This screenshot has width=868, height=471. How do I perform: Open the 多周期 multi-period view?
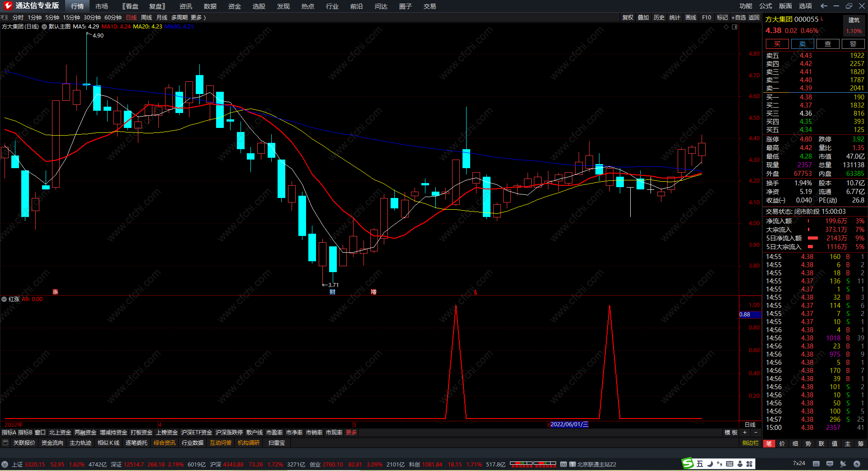pos(179,17)
